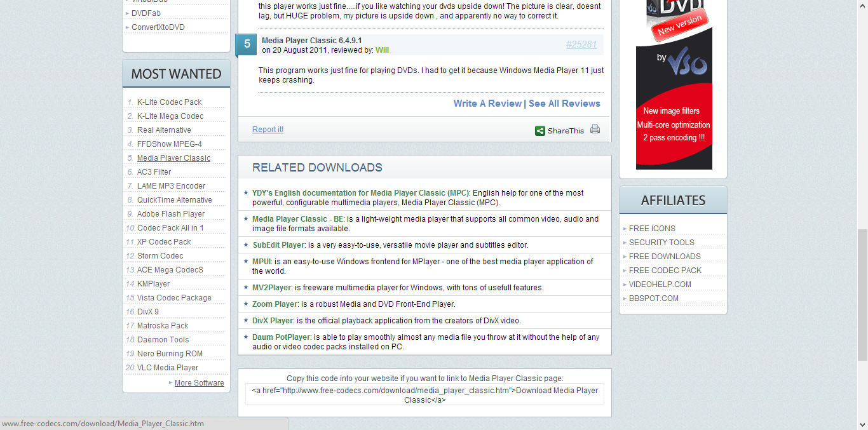The width and height of the screenshot is (868, 430).
Task: Open review number #25281 link
Action: 581,44
